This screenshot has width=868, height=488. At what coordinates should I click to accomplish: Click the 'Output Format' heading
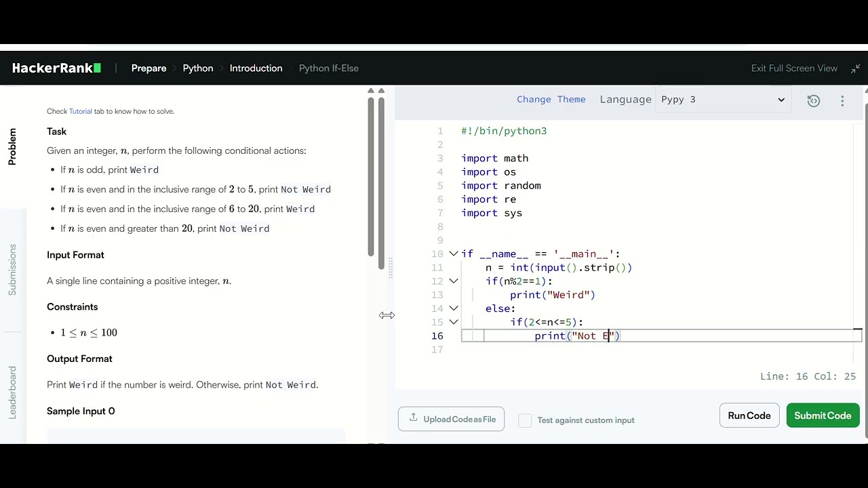coord(79,359)
